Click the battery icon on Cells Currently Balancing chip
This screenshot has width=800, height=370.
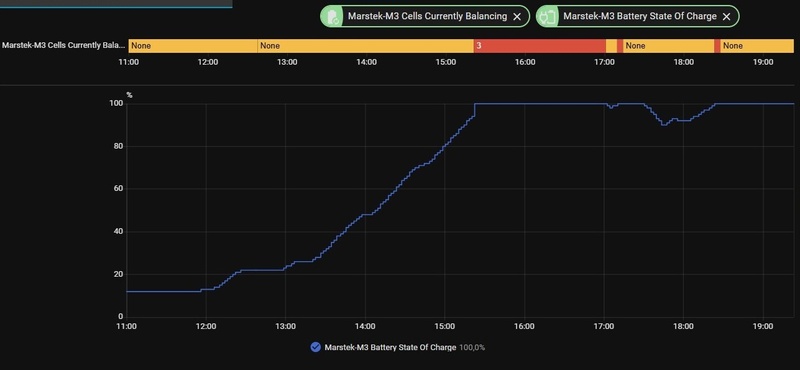[x=333, y=16]
